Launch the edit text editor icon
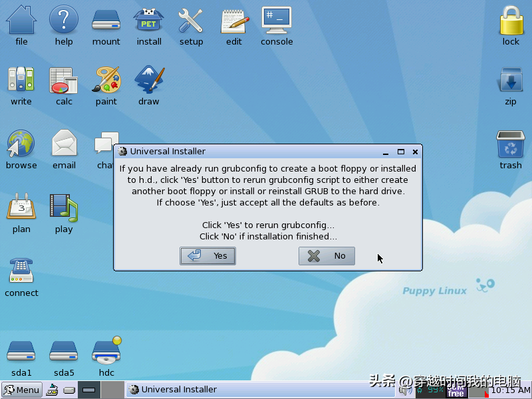 coord(234,21)
